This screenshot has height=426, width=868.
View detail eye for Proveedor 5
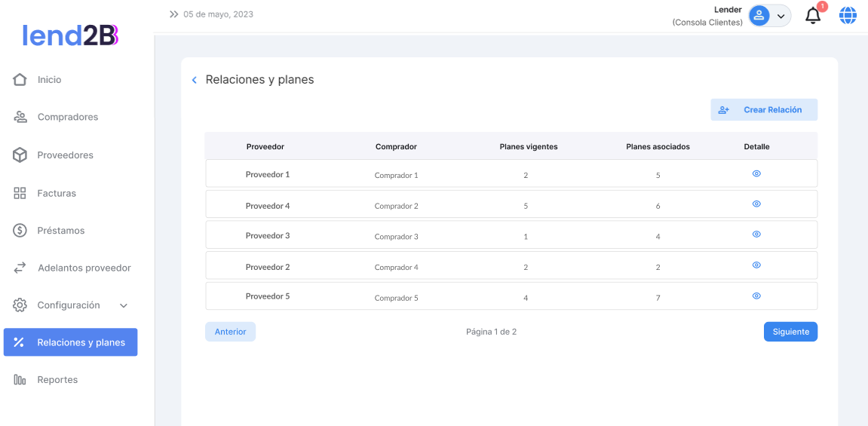pos(756,296)
